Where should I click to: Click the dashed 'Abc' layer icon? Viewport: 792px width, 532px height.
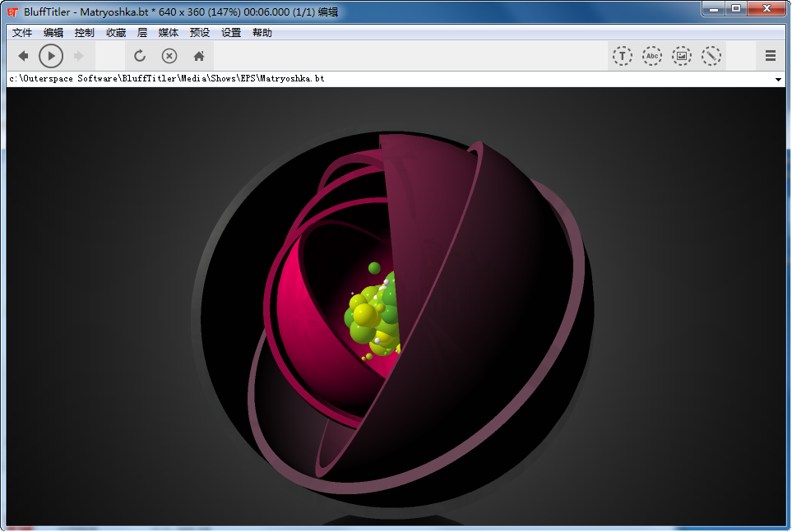pyautogui.click(x=652, y=56)
